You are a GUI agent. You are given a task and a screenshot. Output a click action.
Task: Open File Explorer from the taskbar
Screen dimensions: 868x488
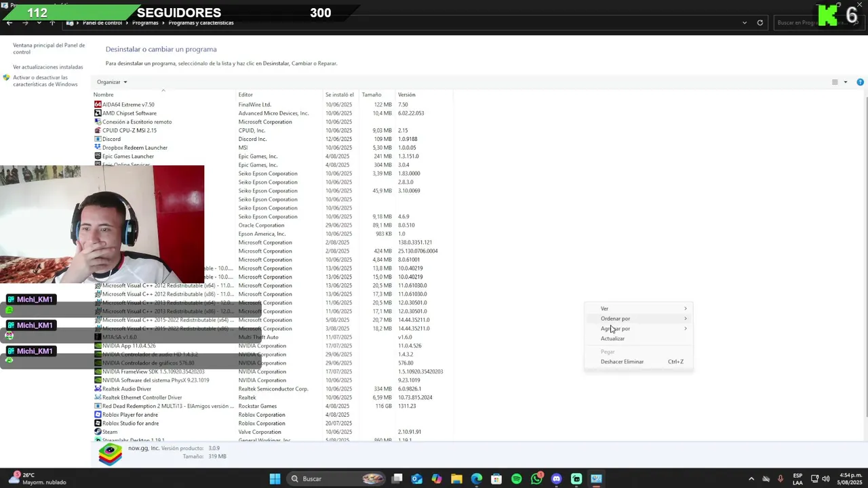click(x=456, y=479)
